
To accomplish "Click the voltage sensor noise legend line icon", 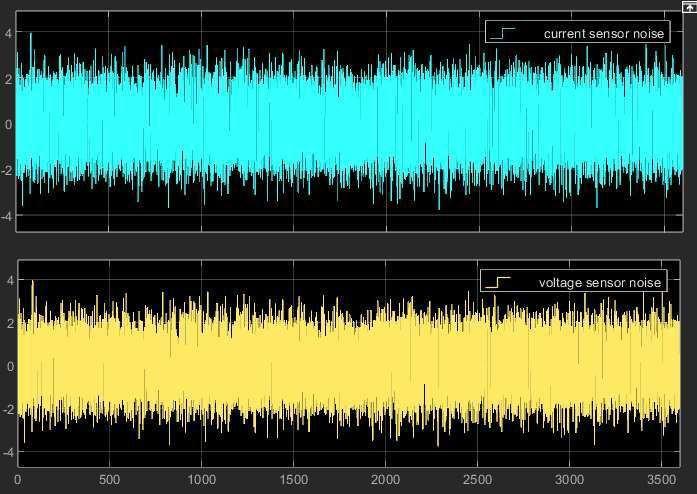I will click(x=498, y=282).
